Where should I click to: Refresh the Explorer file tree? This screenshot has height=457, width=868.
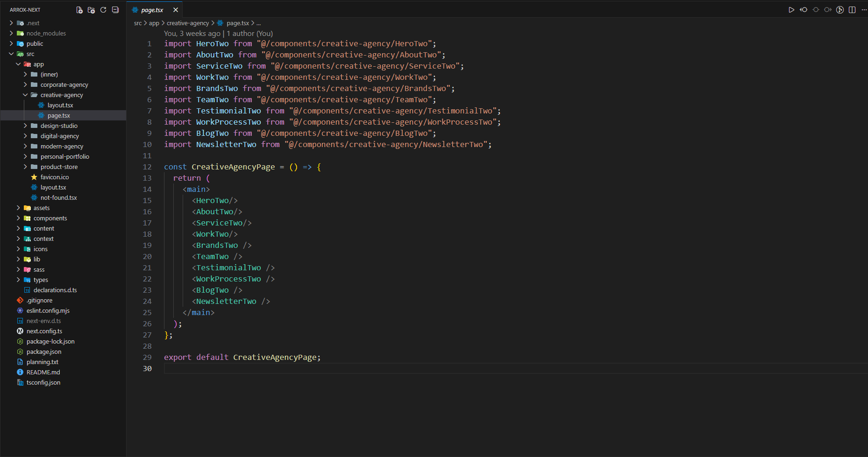tap(103, 10)
